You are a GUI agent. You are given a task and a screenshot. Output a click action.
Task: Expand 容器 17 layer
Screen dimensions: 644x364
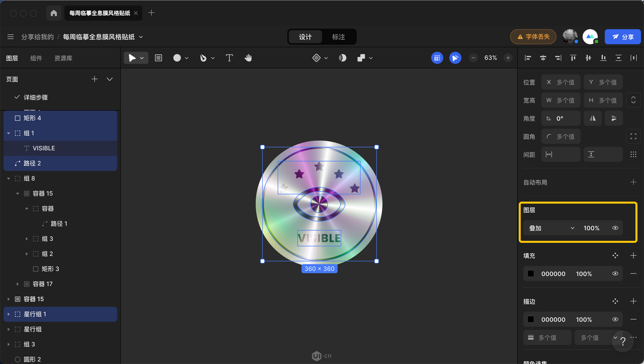click(x=18, y=284)
